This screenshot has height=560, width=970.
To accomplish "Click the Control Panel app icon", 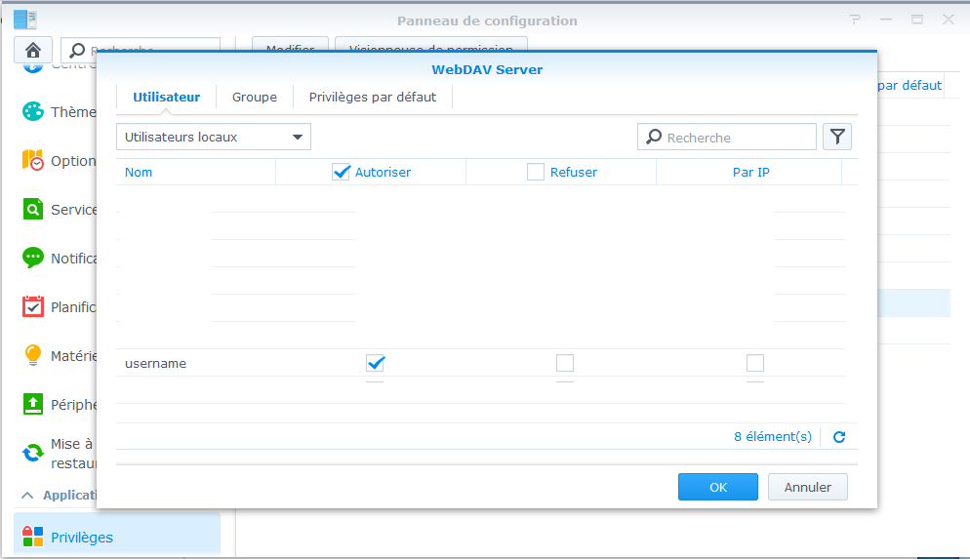I will [24, 20].
